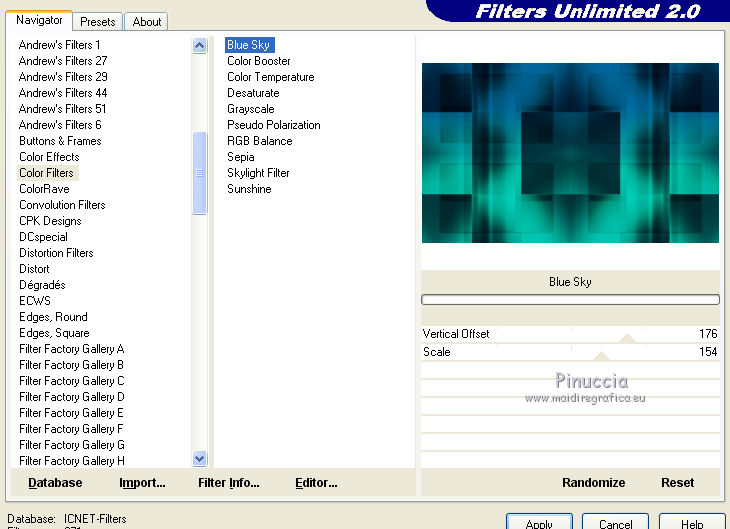Randomize the filter settings

pyautogui.click(x=594, y=483)
